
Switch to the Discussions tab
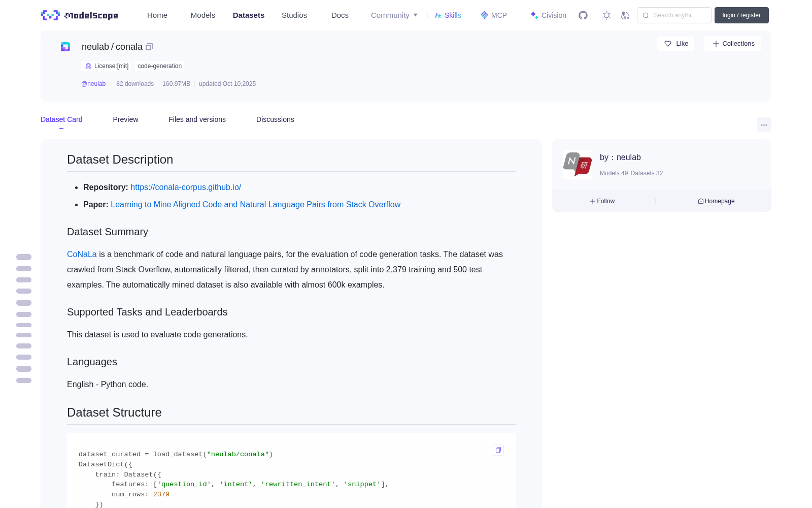pos(275,119)
